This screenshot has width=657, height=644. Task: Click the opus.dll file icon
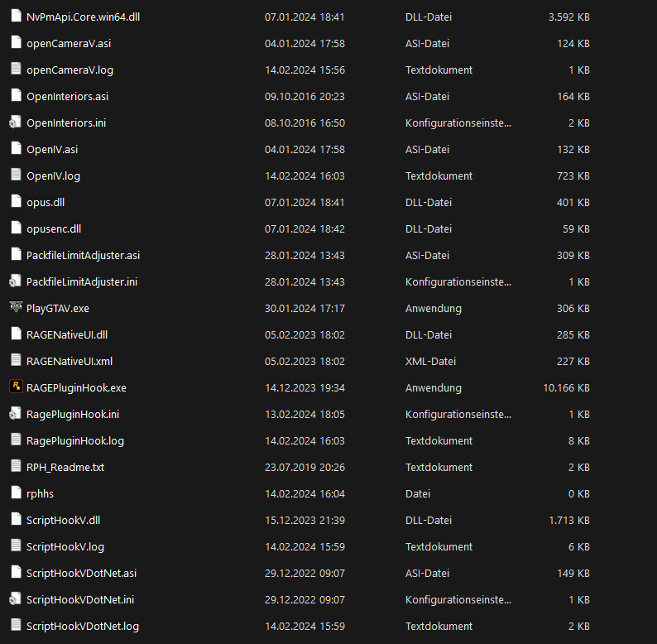[x=16, y=201]
